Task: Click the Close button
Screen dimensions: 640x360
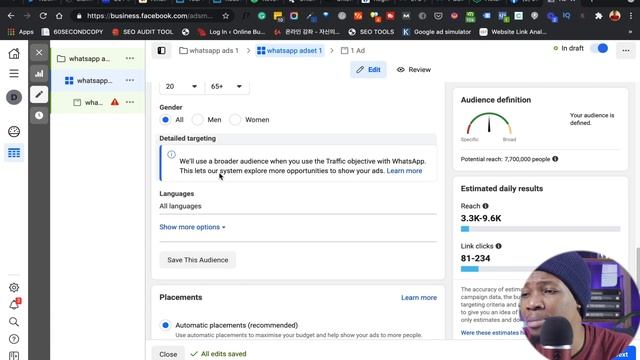Action: [x=168, y=354]
